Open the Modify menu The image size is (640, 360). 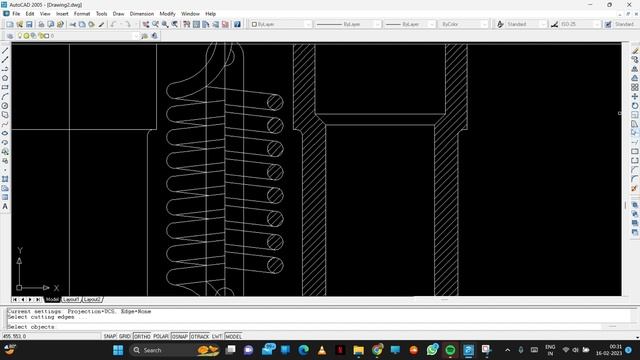[167, 14]
